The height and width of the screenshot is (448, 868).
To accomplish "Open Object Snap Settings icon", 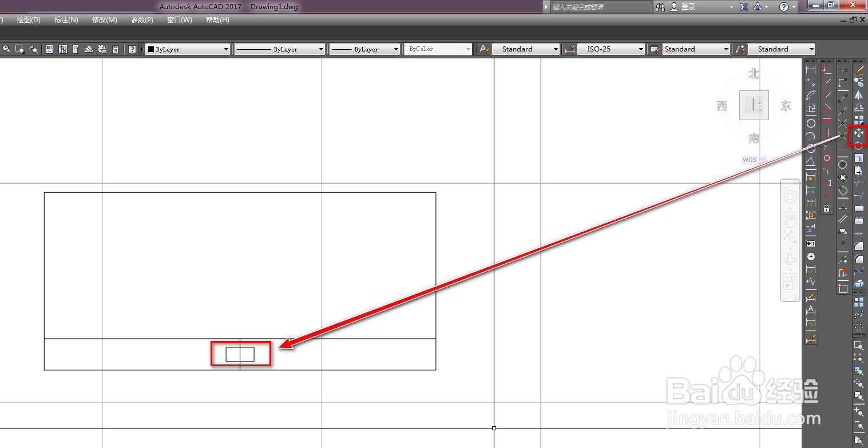I will (x=842, y=289).
